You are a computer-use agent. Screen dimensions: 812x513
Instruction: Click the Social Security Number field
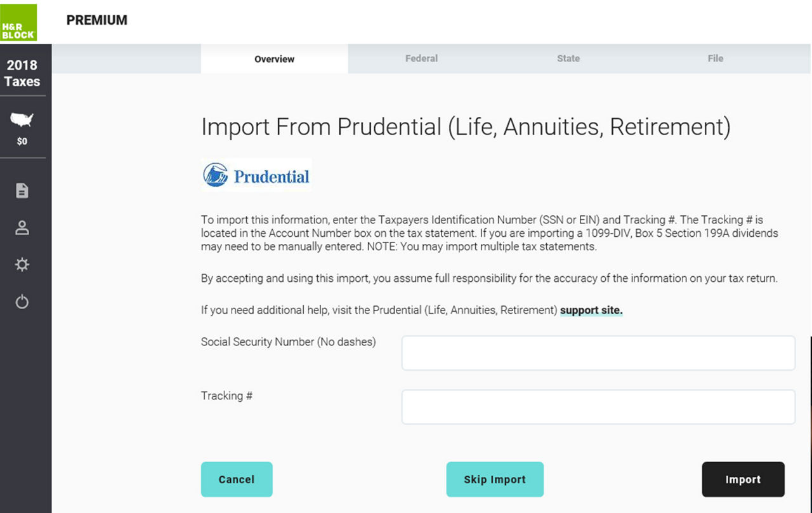coord(598,353)
